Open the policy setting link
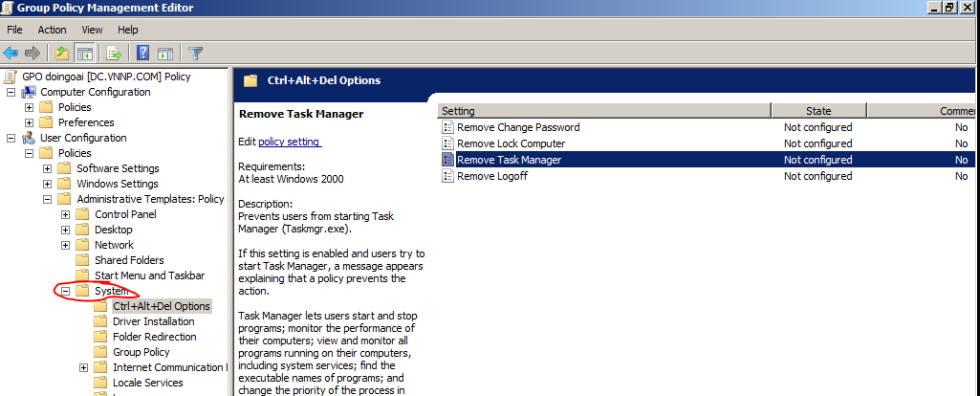The width and height of the screenshot is (980, 396). pos(290,142)
